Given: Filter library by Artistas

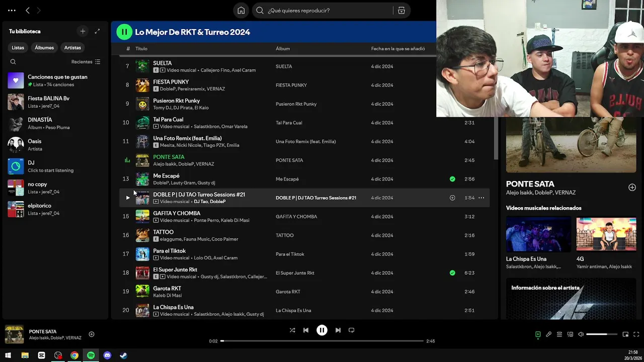Looking at the screenshot, I should tap(72, 48).
